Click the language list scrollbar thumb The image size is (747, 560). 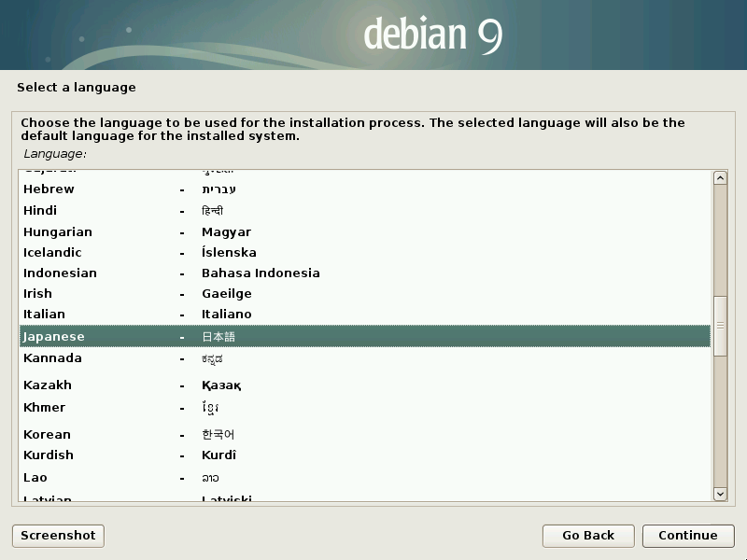[720, 327]
